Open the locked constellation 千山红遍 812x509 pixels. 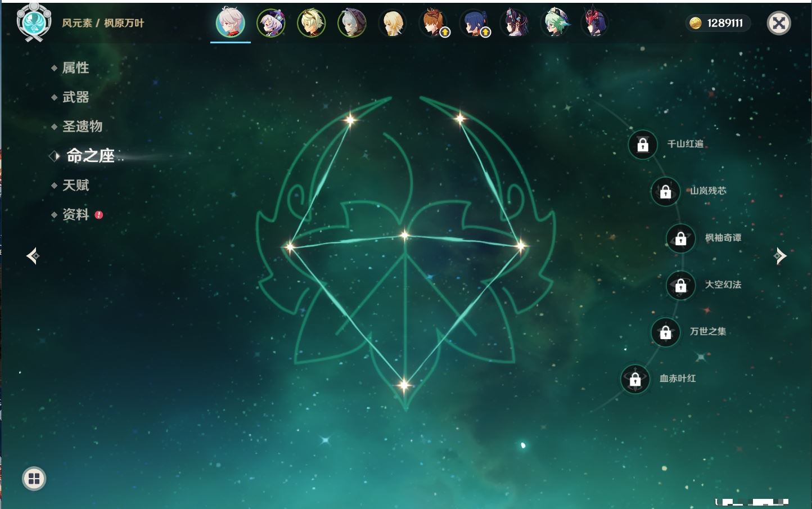(x=643, y=145)
